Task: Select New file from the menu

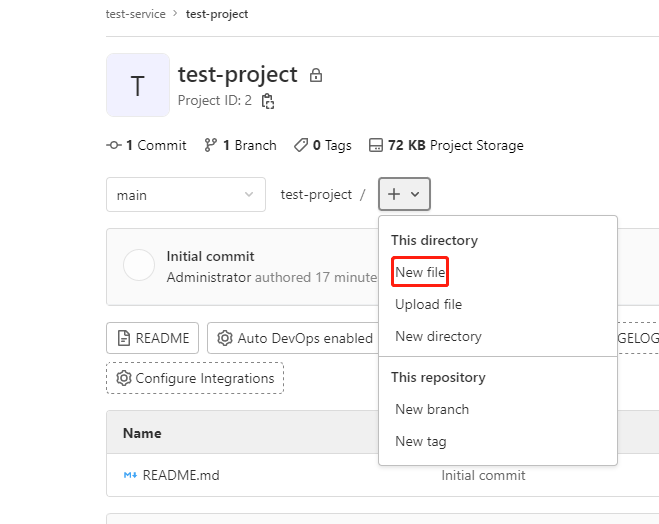Action: pyautogui.click(x=420, y=272)
